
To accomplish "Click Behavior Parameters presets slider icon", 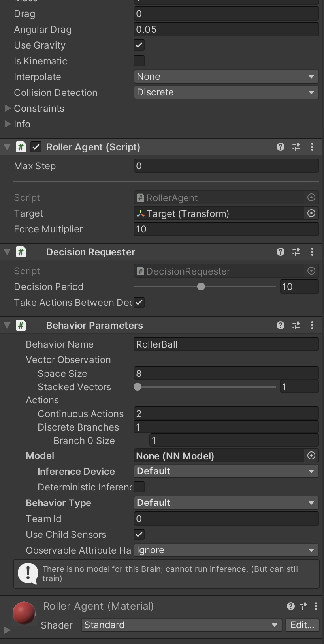I will (296, 325).
